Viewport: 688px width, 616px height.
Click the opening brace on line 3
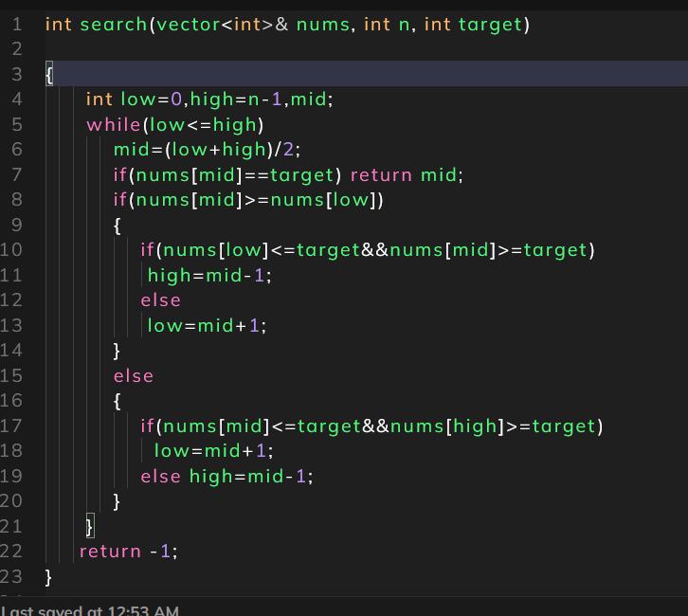click(49, 74)
